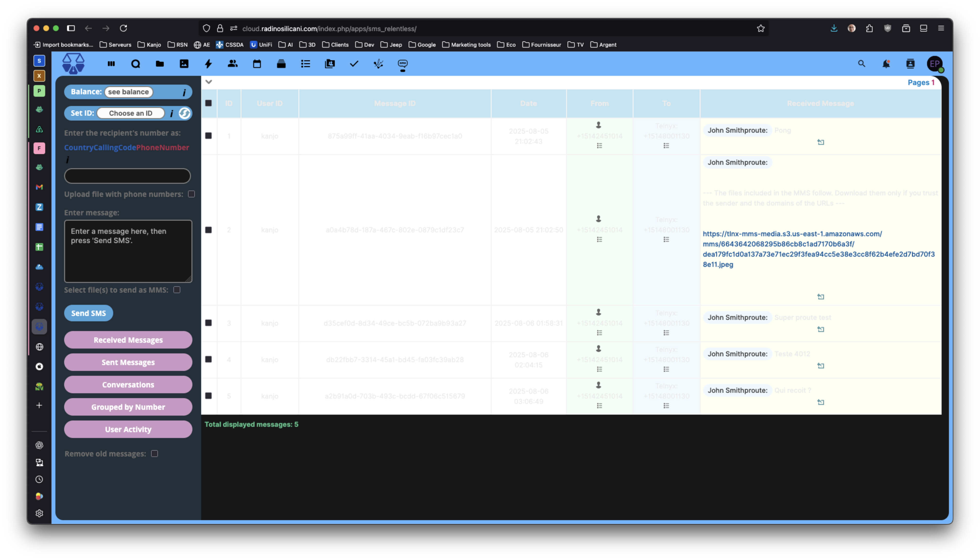Check the Remove old messages checkbox
Screen dimensions: 980x560
tap(155, 454)
